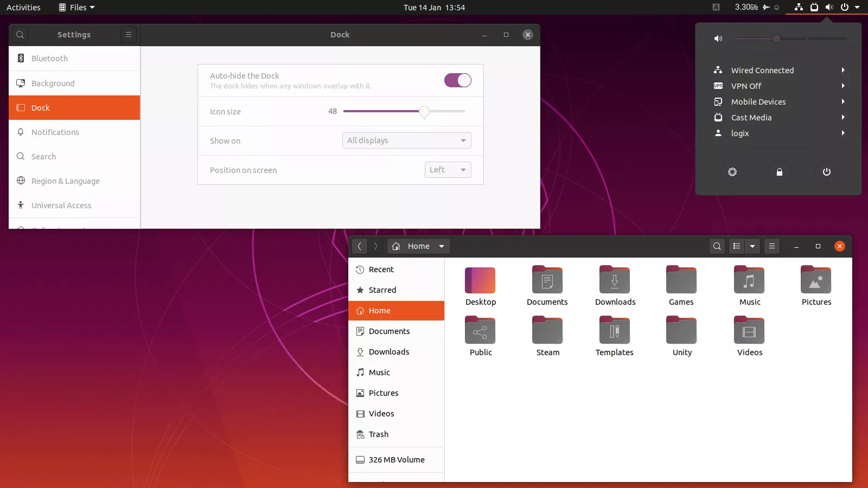Select the Games folder icon

pos(681,280)
